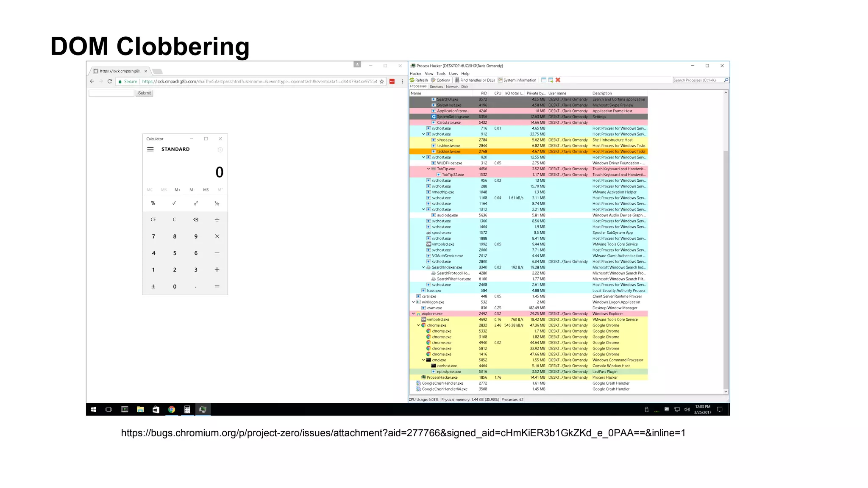Click the find window and thread icon
This screenshot has width=868, height=488.
[x=551, y=80]
